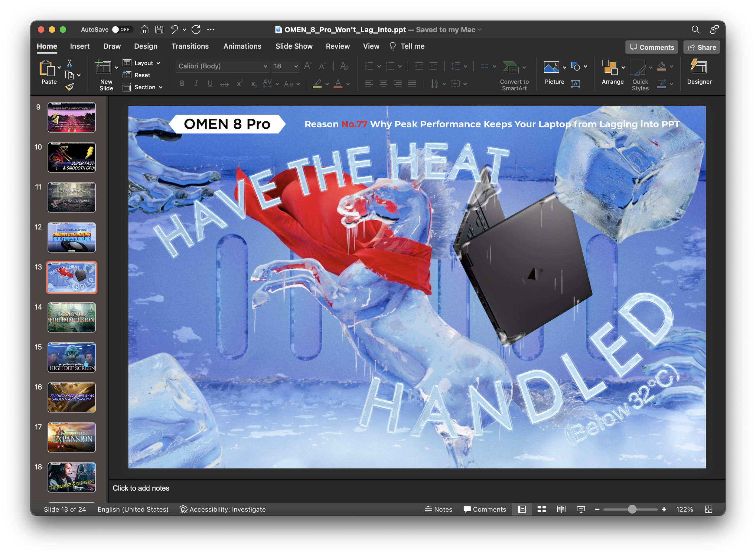The height and width of the screenshot is (556, 756).
Task: Apply subscript formatting
Action: [254, 84]
